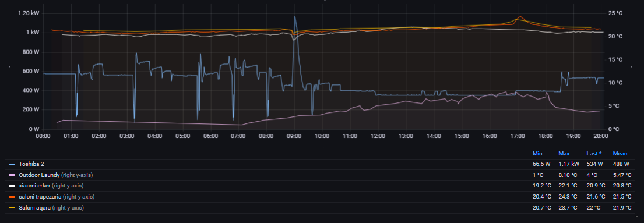The image size is (644, 223).
Task: Click the 00:00 label on time axis
Action: click(43, 136)
